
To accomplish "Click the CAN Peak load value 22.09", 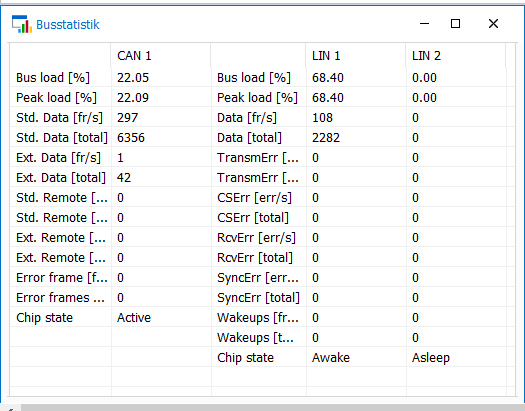I will click(133, 98).
